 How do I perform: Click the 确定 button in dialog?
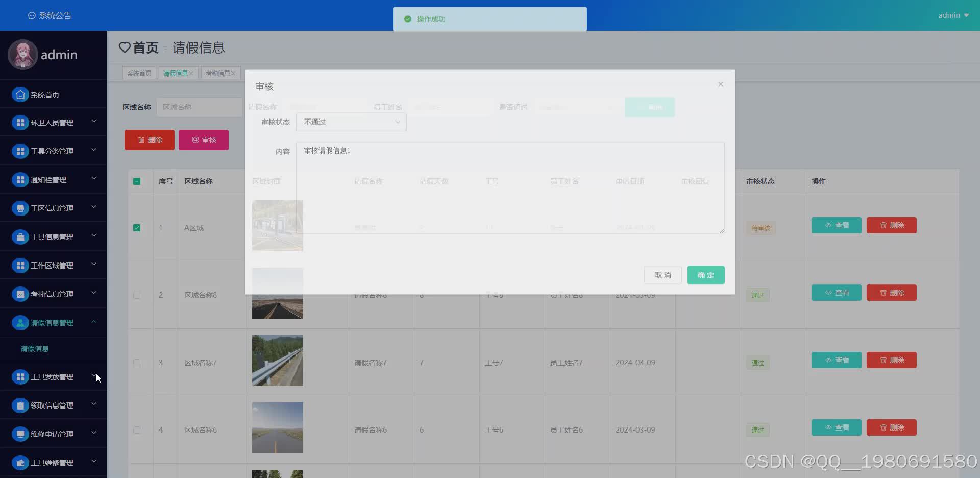click(x=706, y=275)
